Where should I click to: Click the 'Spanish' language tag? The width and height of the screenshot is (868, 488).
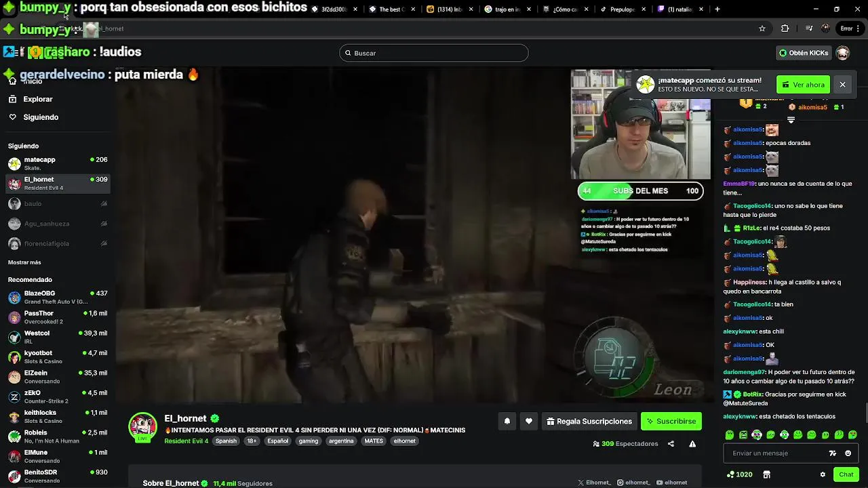(x=226, y=441)
